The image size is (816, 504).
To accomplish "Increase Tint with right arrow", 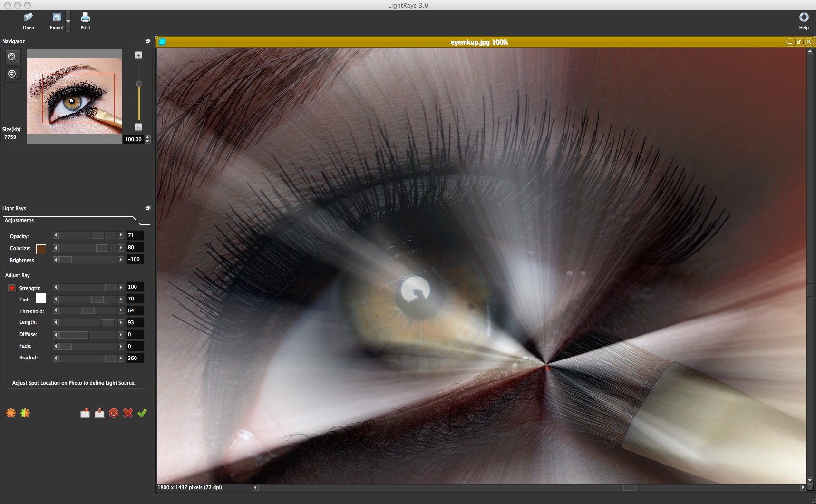I will coord(121,299).
